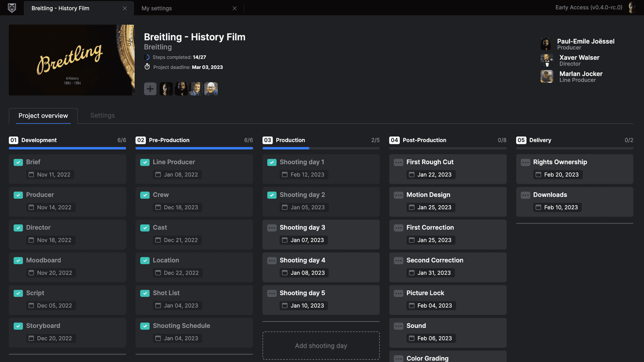Click the Pre-Production phase progress bar
Image resolution: width=644 pixels, height=362 pixels.
pyautogui.click(x=194, y=148)
